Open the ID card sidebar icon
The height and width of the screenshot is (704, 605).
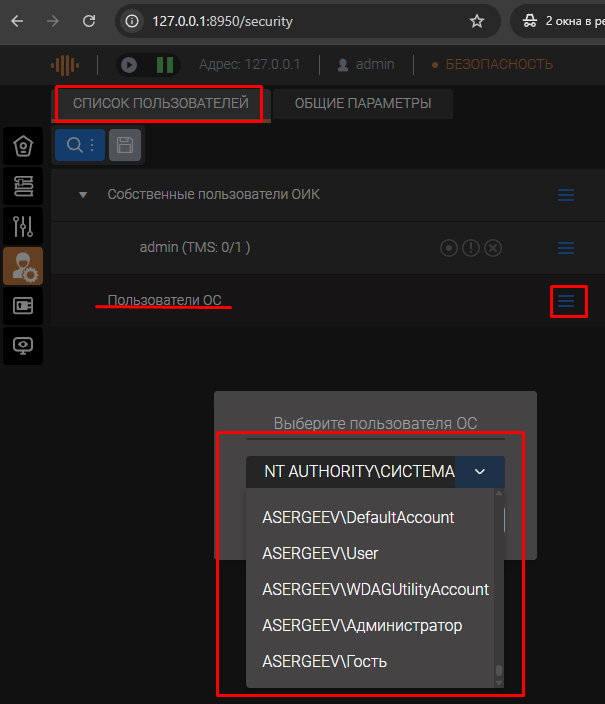click(x=22, y=305)
